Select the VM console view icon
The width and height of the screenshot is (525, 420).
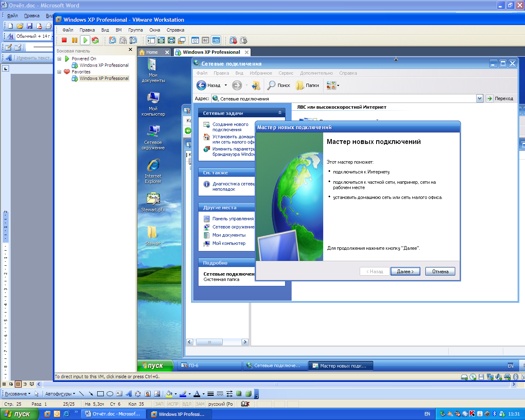coord(216,40)
